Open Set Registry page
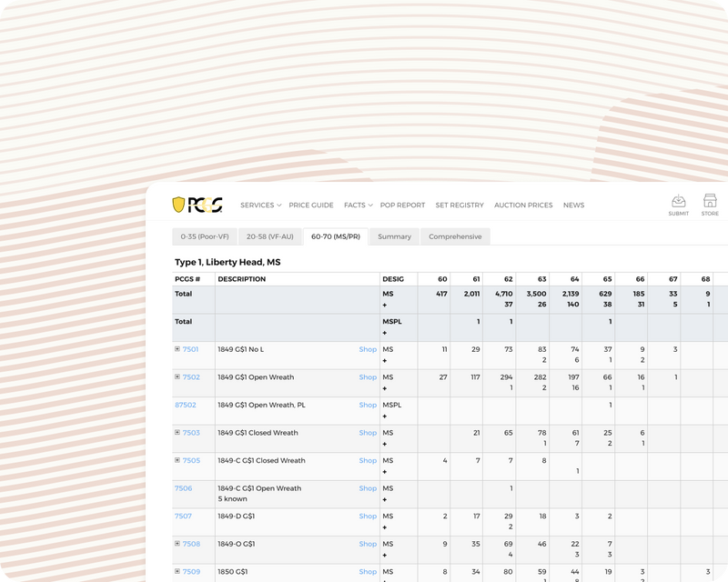The width and height of the screenshot is (728, 582). point(460,206)
